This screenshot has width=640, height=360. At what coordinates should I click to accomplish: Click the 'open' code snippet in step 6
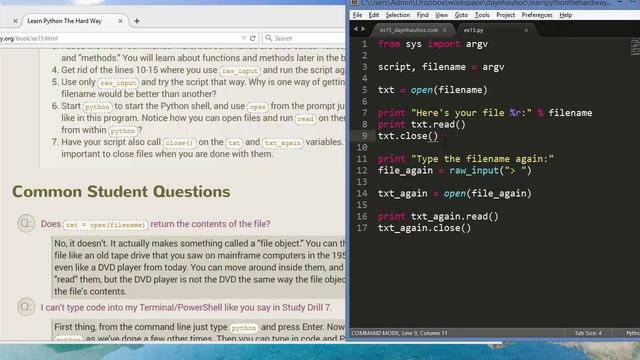pos(258,107)
